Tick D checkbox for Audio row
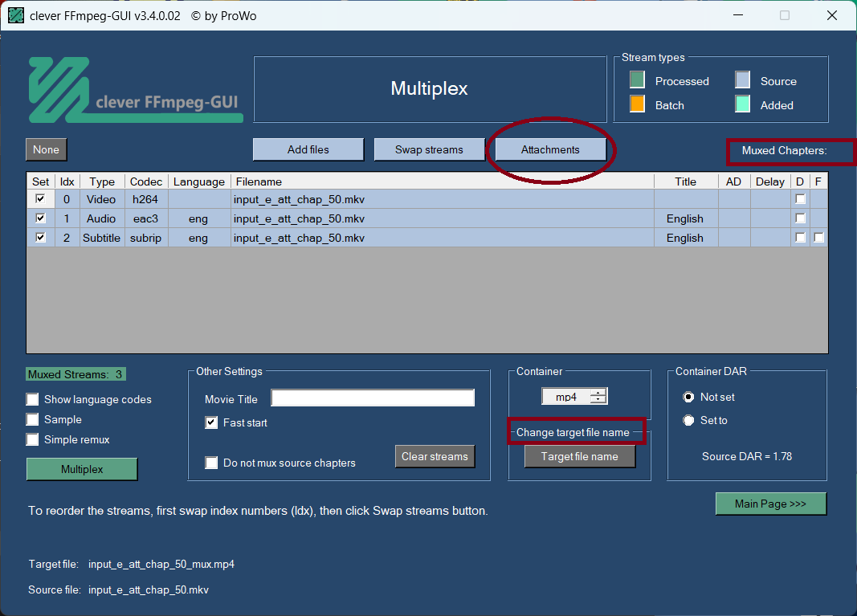The width and height of the screenshot is (857, 616). coord(800,218)
